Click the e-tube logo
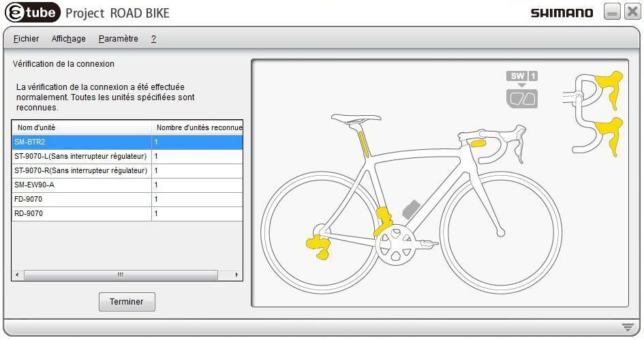Image resolution: width=644 pixels, height=340 pixels. point(33,12)
